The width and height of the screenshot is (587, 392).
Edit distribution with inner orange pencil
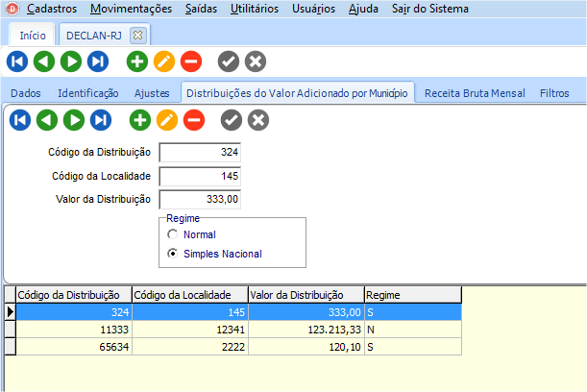click(167, 120)
